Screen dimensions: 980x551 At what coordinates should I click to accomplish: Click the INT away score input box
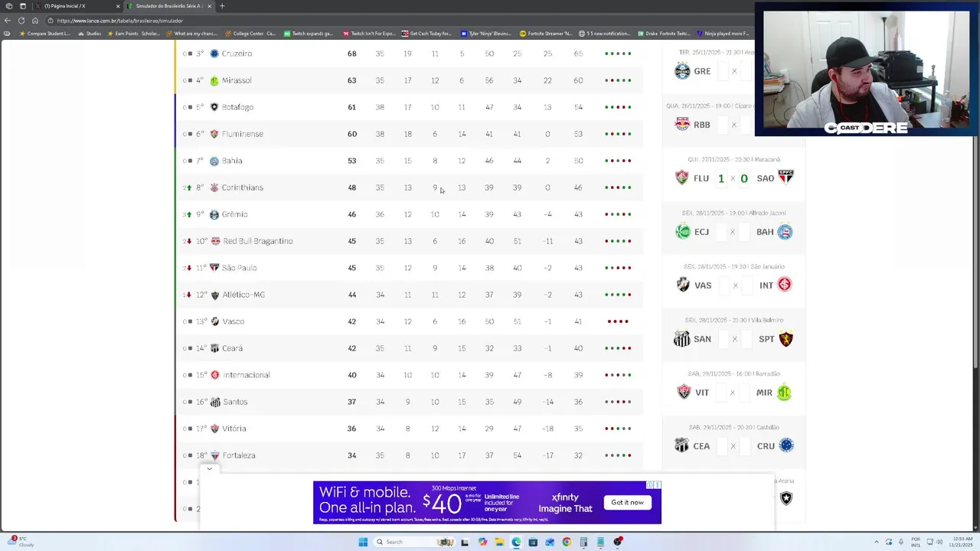tap(748, 285)
